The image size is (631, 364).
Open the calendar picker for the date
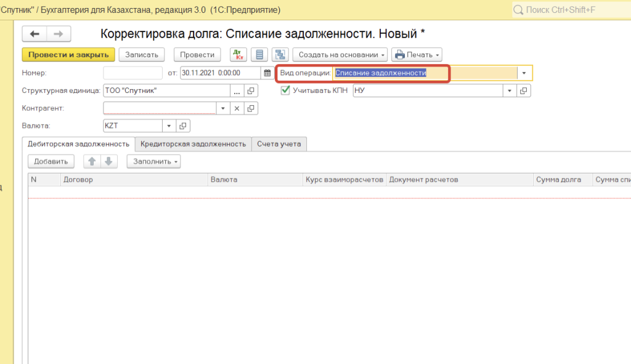[267, 73]
